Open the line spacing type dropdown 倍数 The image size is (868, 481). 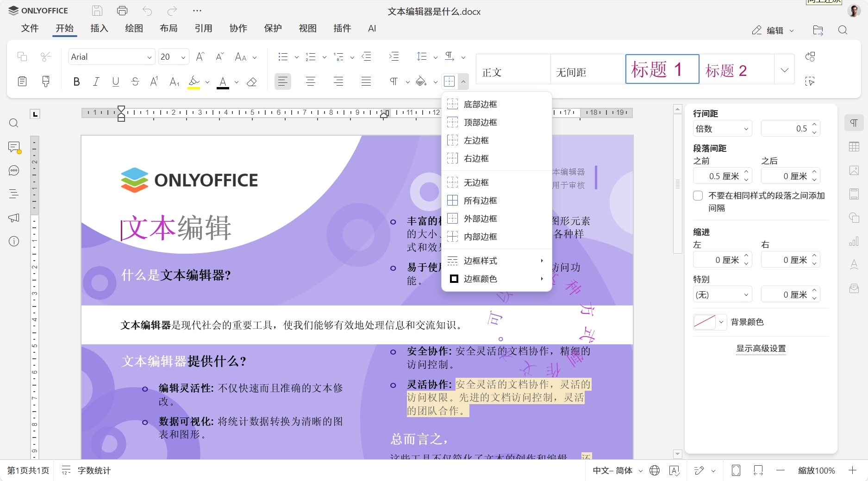(722, 129)
